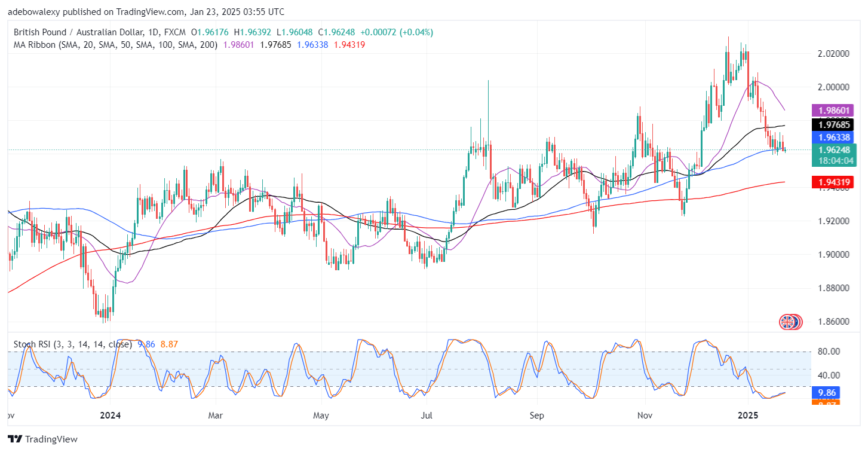This screenshot has height=452, width=868.
Task: Click the SMA 200 value 1.94319 in legend
Action: click(x=349, y=44)
